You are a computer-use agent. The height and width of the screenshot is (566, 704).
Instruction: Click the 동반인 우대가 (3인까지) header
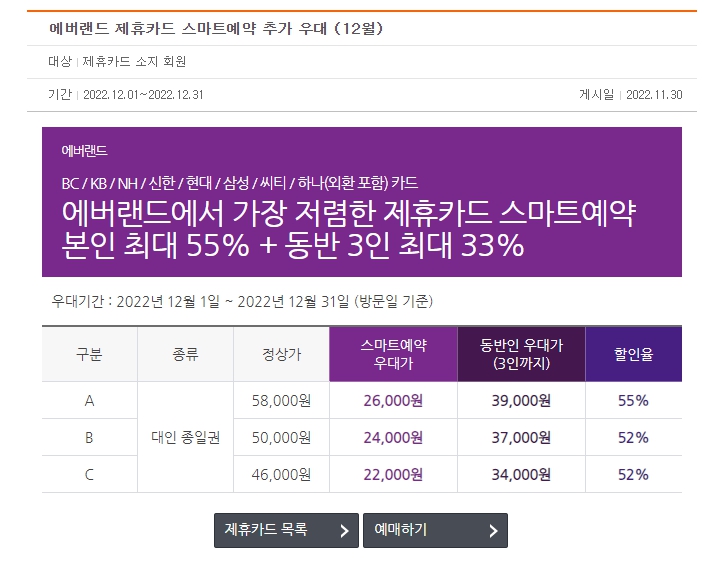tap(521, 354)
